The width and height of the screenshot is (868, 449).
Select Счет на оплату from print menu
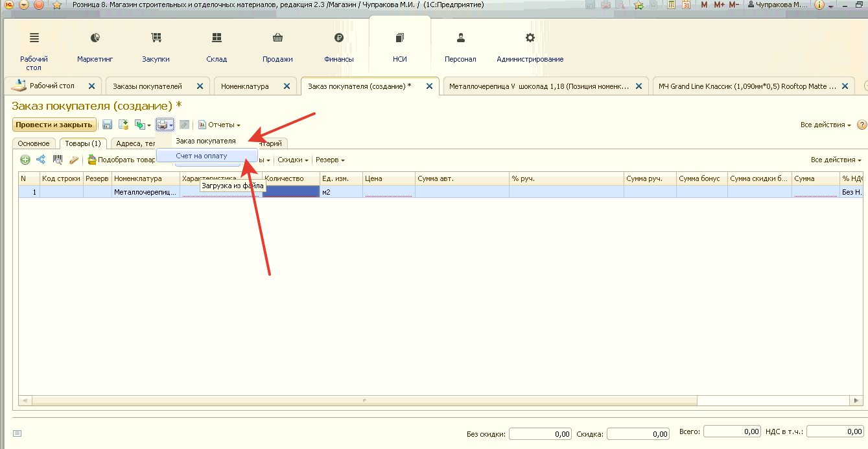(202, 156)
